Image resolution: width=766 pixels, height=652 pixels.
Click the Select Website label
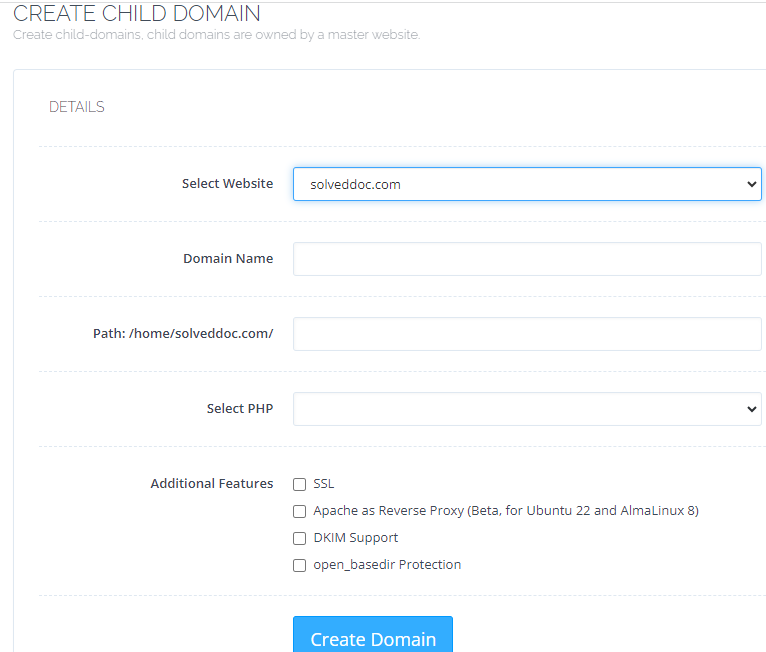pyautogui.click(x=228, y=184)
